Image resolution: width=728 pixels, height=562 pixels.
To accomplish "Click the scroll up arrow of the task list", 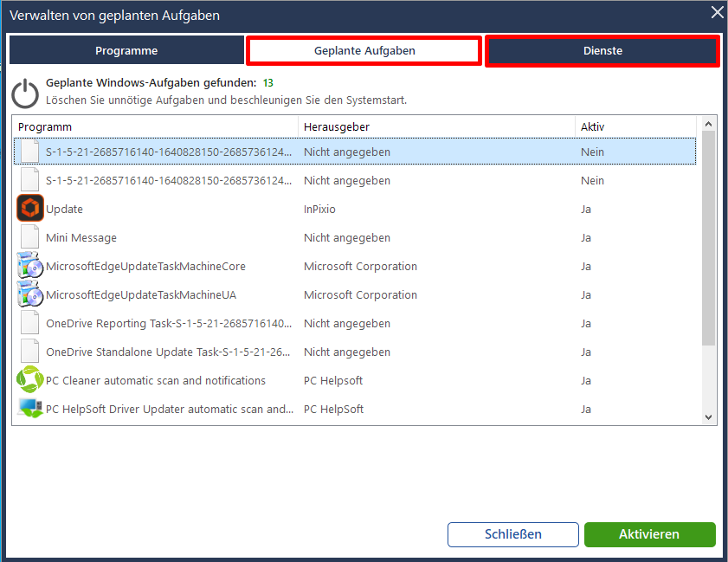I will coord(708,124).
